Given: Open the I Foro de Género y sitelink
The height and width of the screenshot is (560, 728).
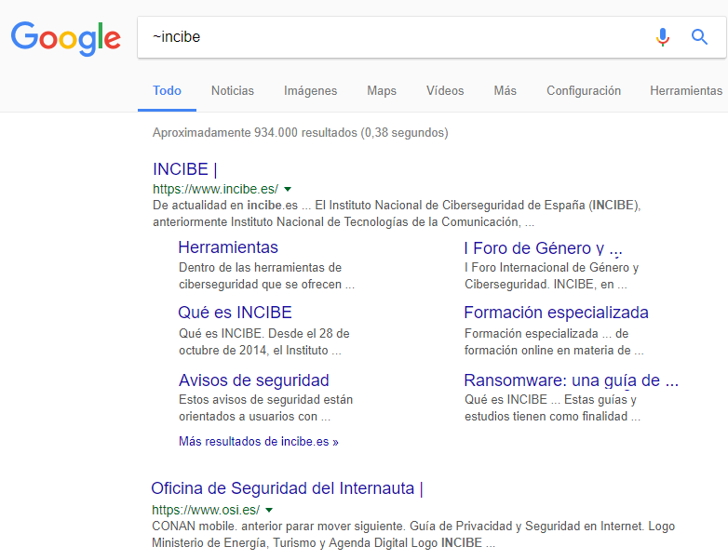Looking at the screenshot, I should (543, 248).
